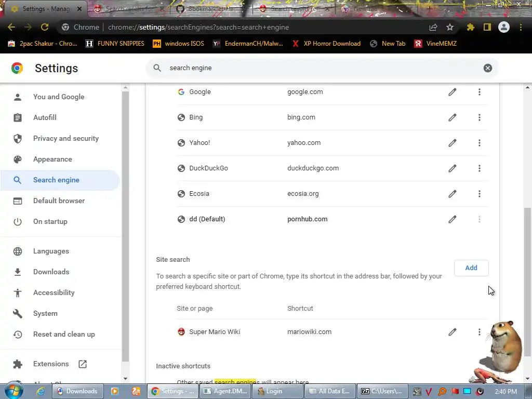
Task: Switch to Agent.DM... taskbar window
Action: tap(225, 391)
